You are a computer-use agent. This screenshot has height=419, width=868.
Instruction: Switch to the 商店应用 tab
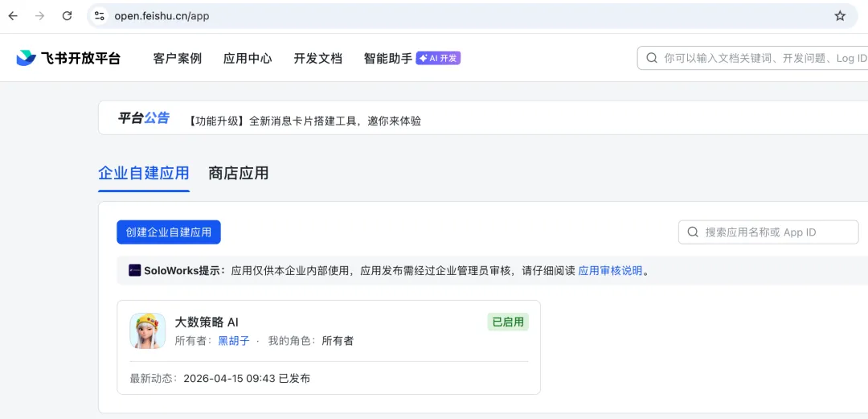pos(238,173)
